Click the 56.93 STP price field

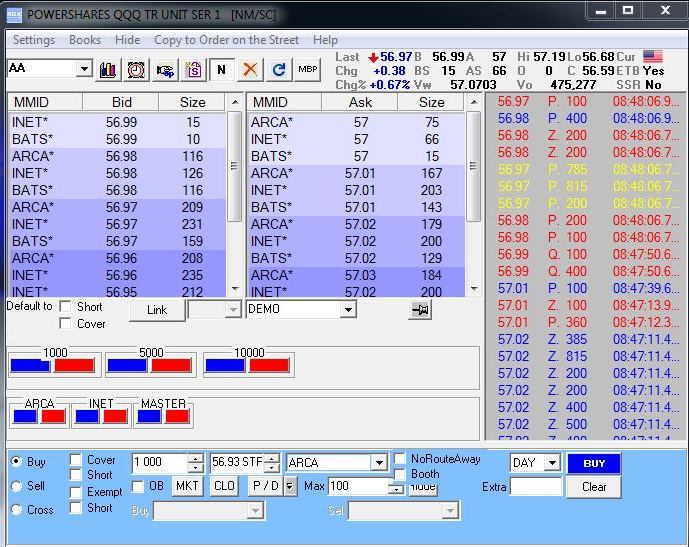point(237,463)
